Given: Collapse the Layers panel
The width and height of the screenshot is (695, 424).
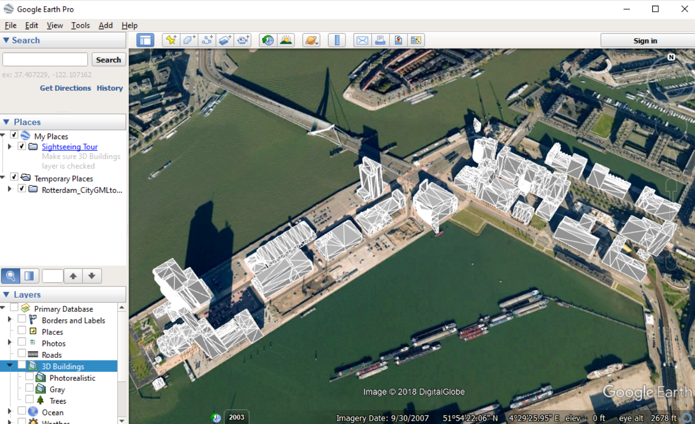Looking at the screenshot, I should pos(6,295).
